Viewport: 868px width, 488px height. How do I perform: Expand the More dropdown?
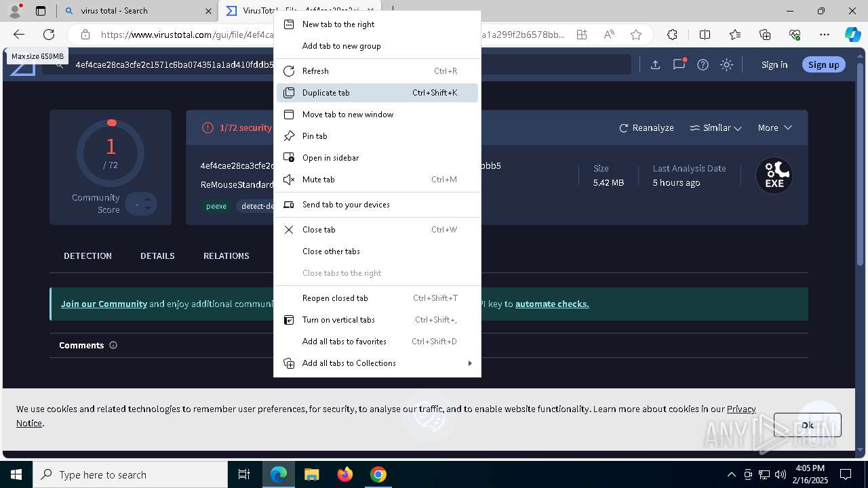(x=775, y=127)
